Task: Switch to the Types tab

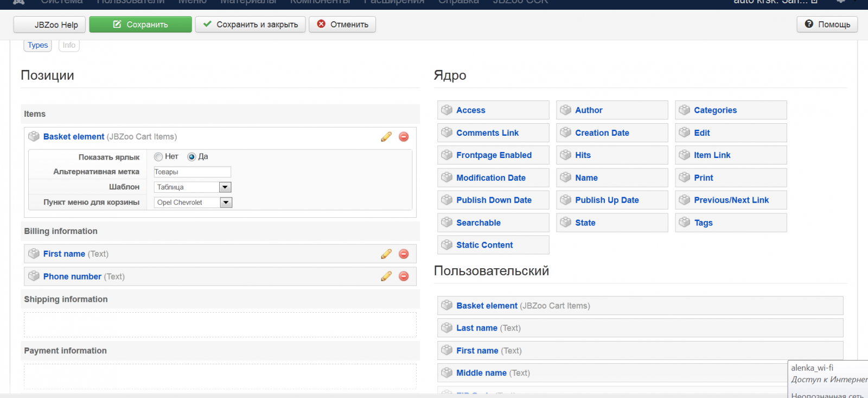Action: click(x=38, y=45)
